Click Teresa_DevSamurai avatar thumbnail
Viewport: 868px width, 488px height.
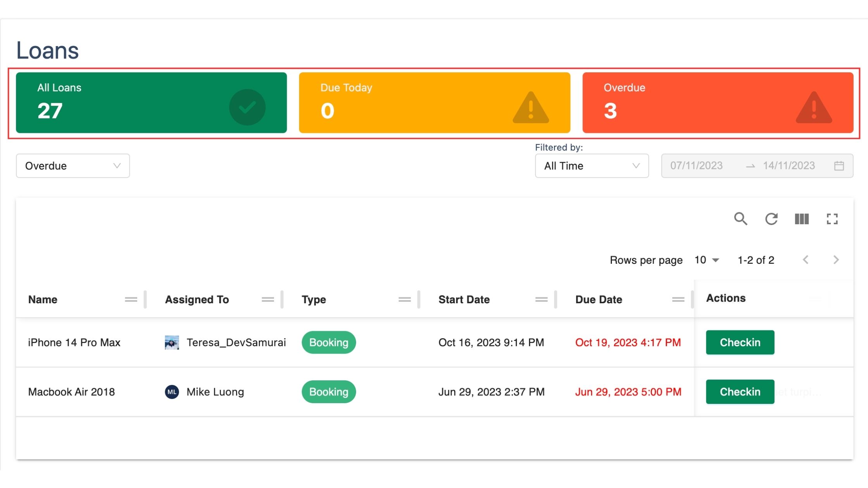[x=172, y=342]
